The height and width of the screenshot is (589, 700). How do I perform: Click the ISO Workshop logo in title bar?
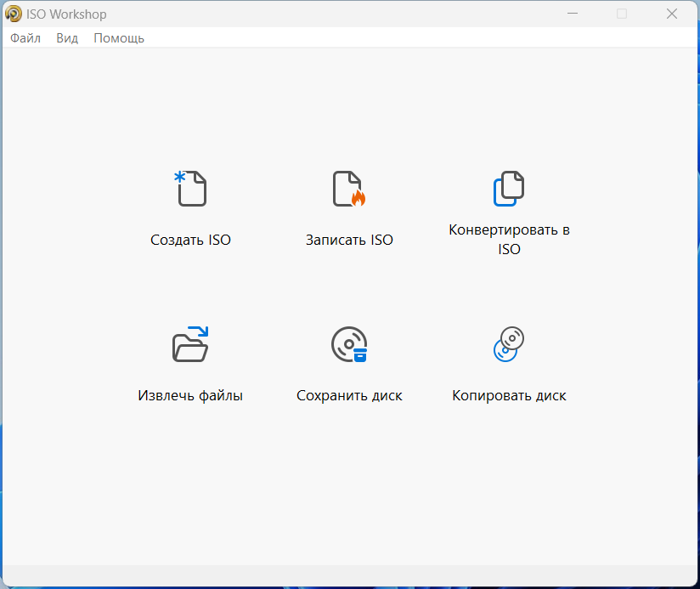click(14, 14)
